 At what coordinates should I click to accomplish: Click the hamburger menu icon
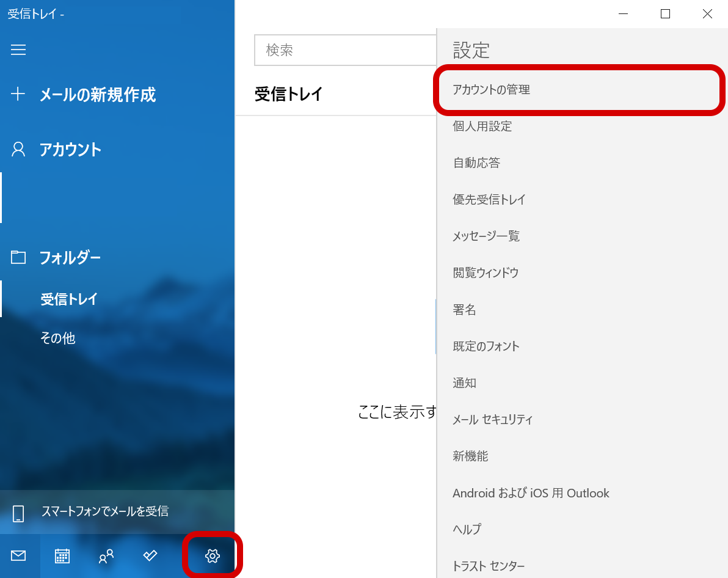(x=18, y=50)
